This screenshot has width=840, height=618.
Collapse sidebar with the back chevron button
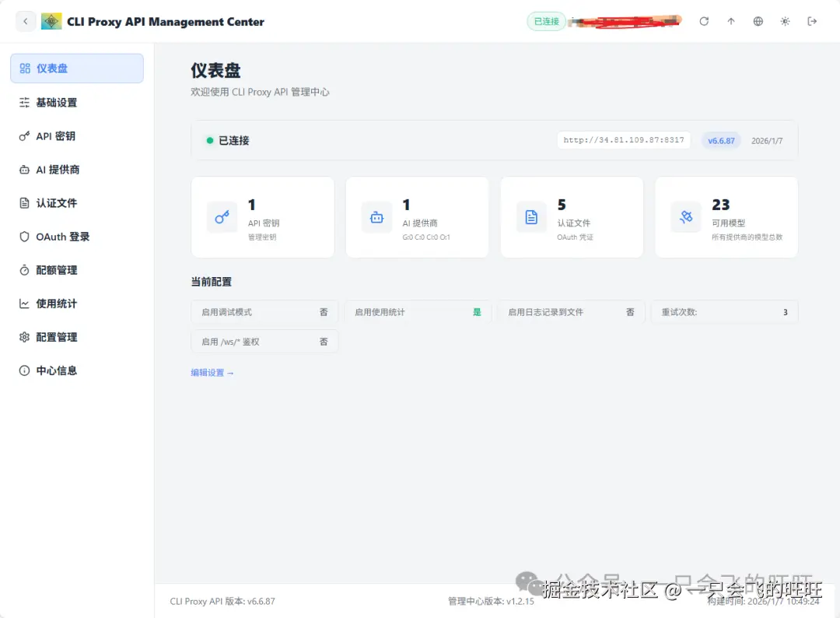pyautogui.click(x=25, y=22)
